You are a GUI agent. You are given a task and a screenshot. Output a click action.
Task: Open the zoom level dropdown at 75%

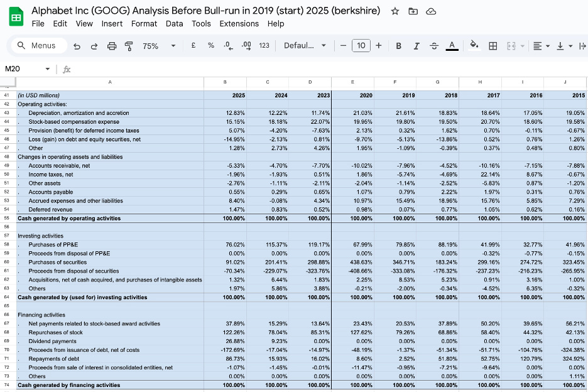pos(159,46)
